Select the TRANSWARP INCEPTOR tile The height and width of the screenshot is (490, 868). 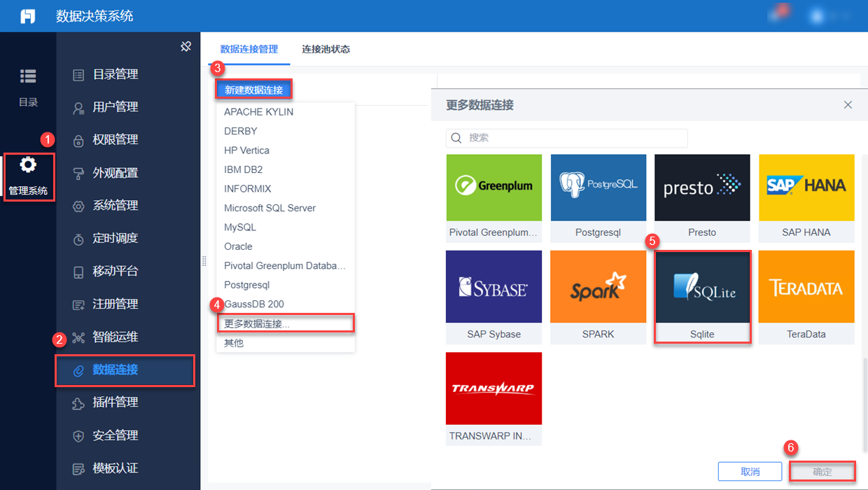click(493, 399)
